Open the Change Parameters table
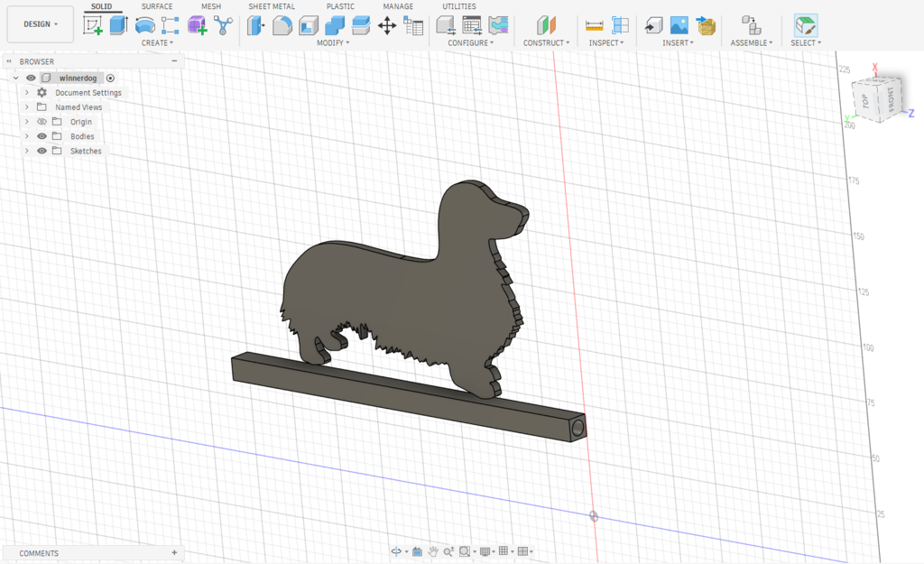This screenshot has width=924, height=564. [x=413, y=25]
